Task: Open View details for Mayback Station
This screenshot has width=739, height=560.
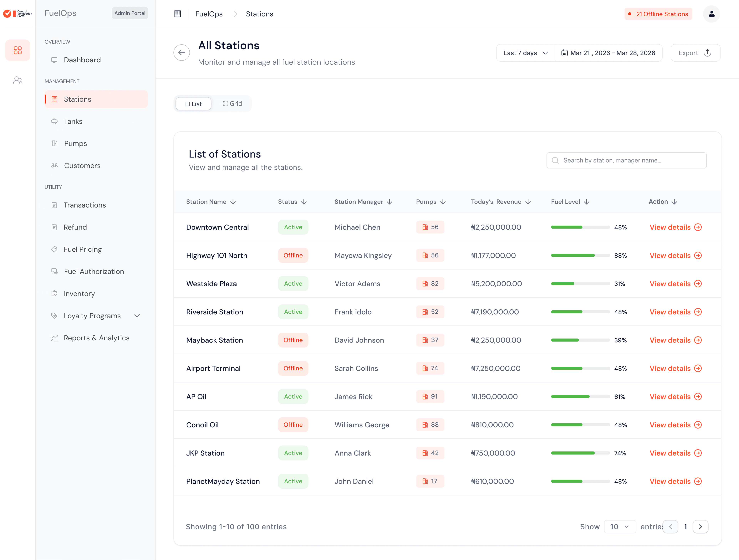Action: pos(675,340)
